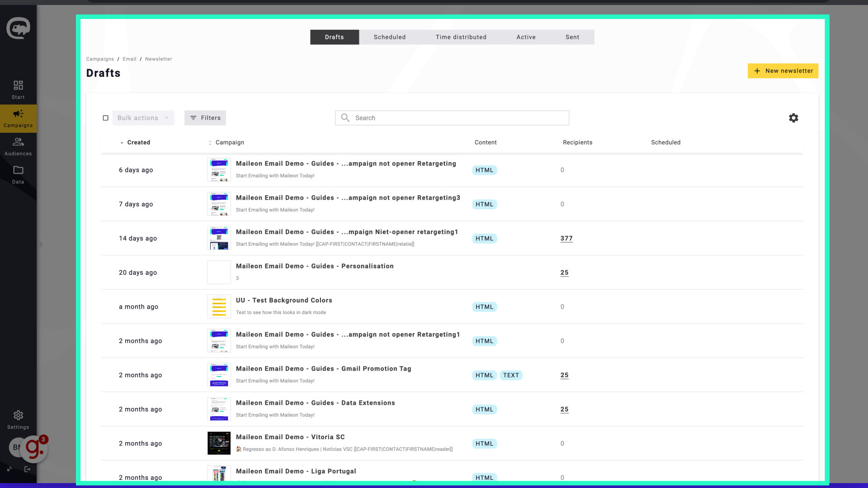
Task: Click 'a month ago' created cell
Action: point(138,307)
